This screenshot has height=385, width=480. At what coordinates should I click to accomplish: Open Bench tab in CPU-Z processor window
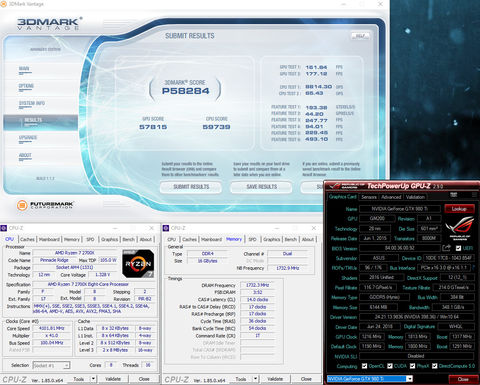tap(129, 239)
